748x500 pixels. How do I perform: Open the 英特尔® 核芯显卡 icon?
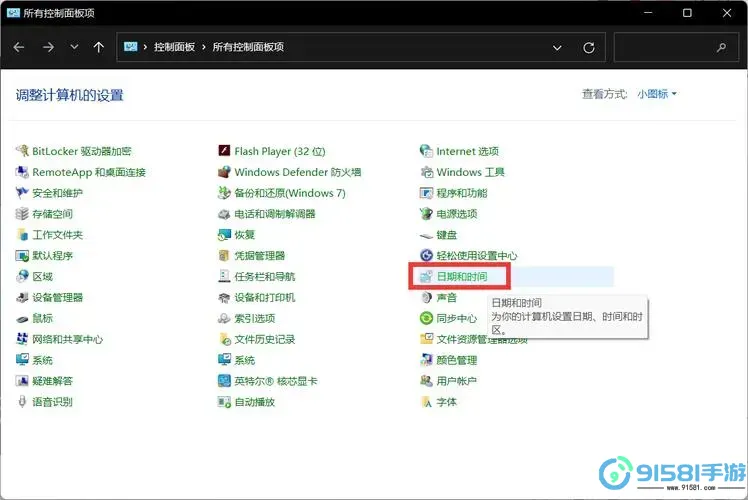coord(225,381)
